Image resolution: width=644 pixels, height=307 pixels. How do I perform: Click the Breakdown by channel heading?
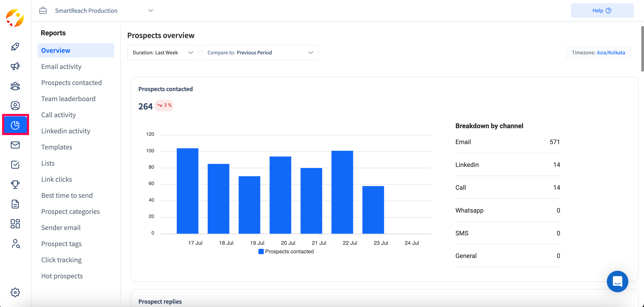(489, 126)
